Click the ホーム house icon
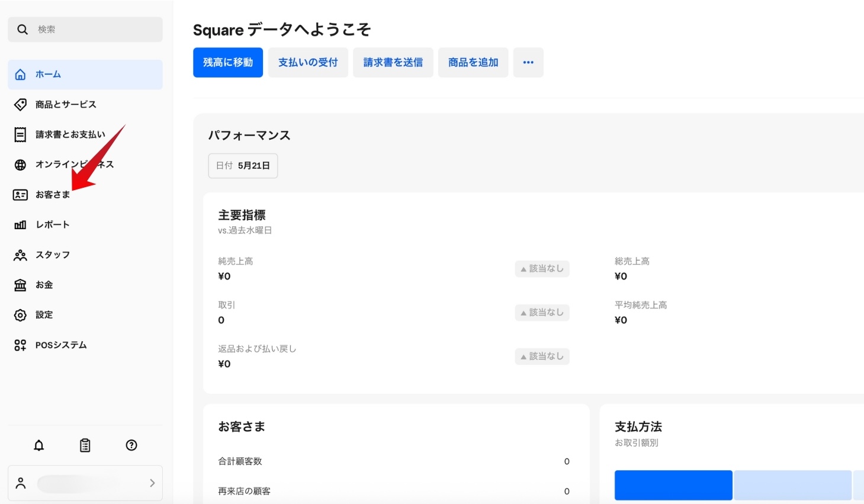This screenshot has width=864, height=504. coord(20,75)
